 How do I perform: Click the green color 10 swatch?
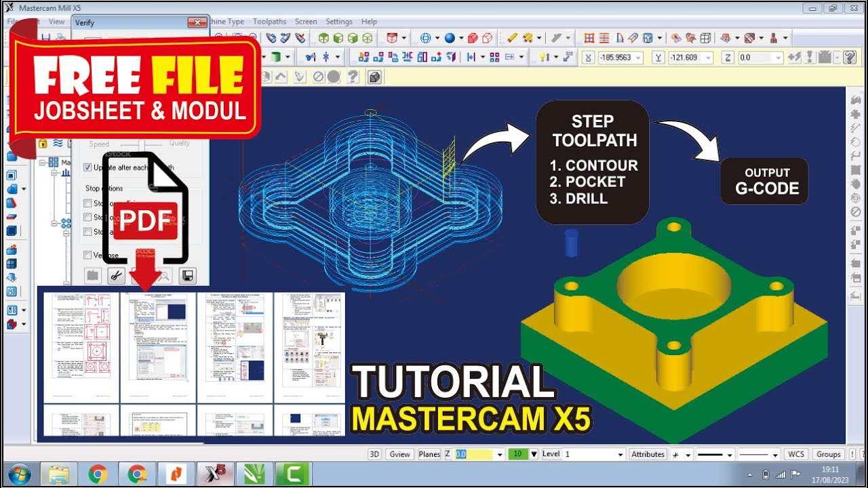tap(518, 454)
